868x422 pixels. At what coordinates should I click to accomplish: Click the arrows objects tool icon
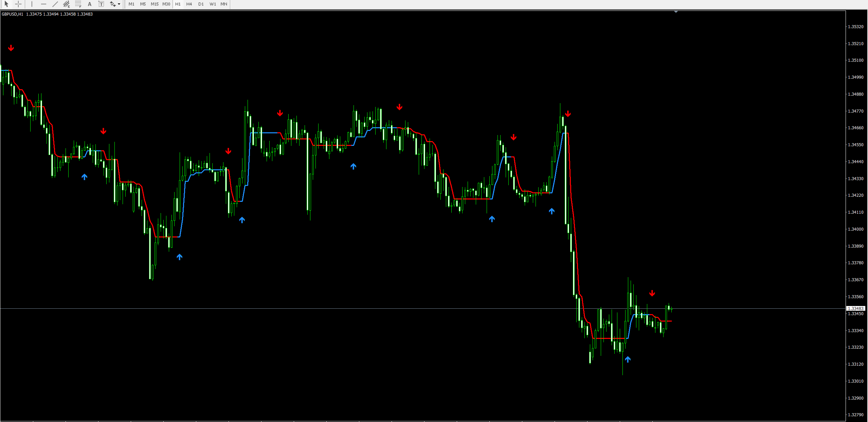click(x=113, y=4)
